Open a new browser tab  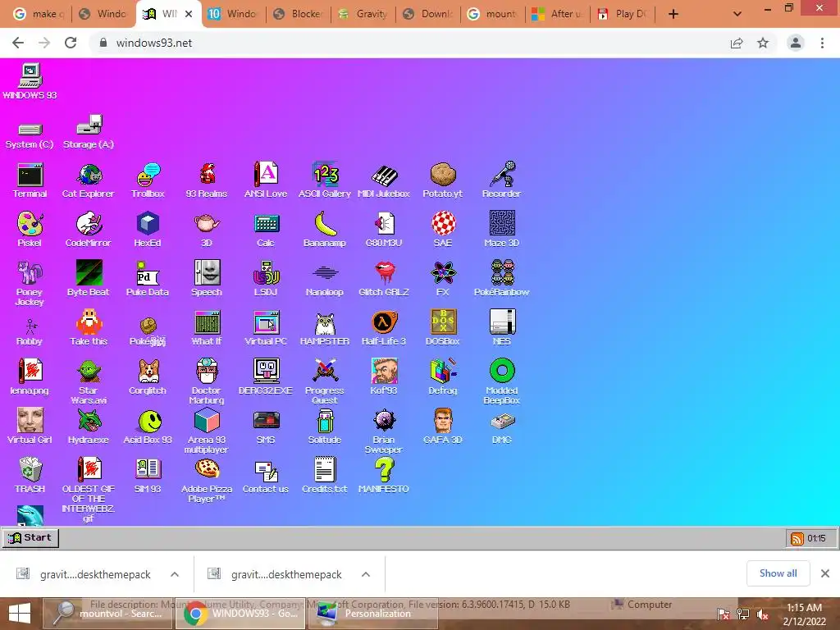click(673, 14)
